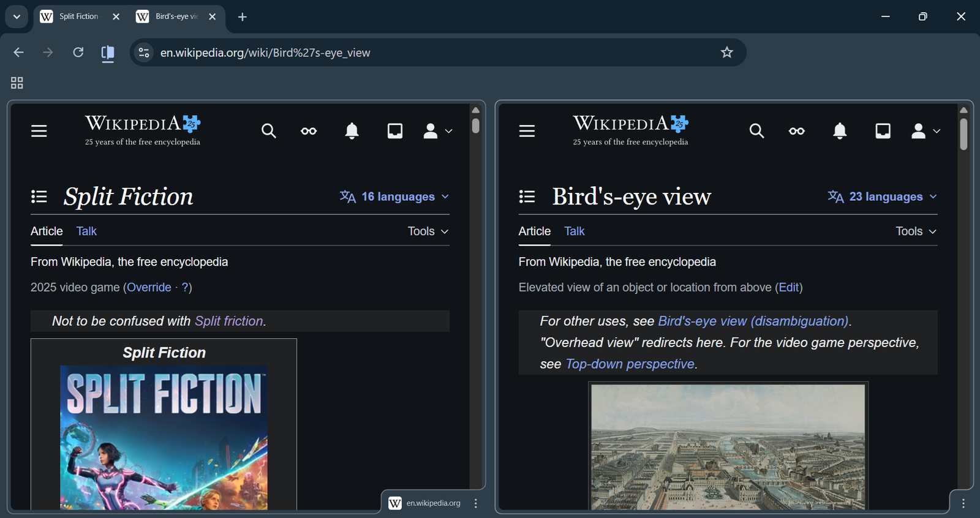Open appearance glasses icon in Split Fiction pane
The image size is (980, 518).
tap(309, 131)
